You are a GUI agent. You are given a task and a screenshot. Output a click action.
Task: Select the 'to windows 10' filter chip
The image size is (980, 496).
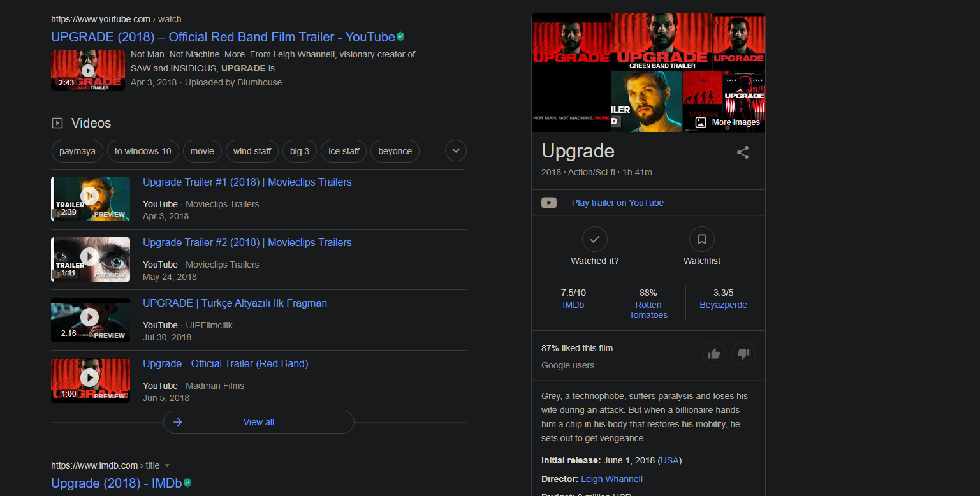(x=143, y=151)
